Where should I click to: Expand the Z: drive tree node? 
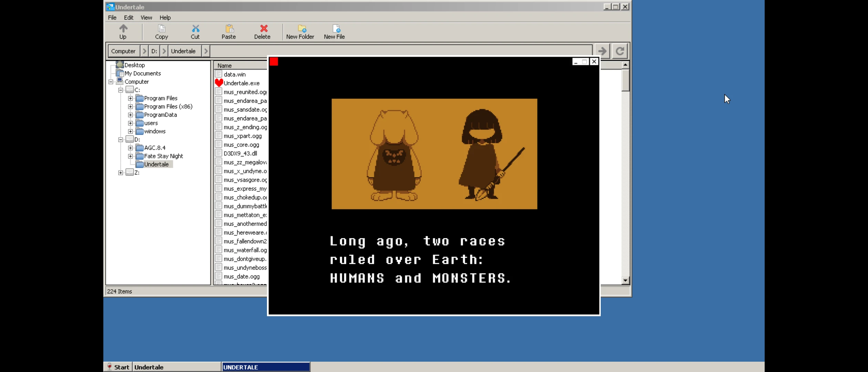tap(121, 173)
